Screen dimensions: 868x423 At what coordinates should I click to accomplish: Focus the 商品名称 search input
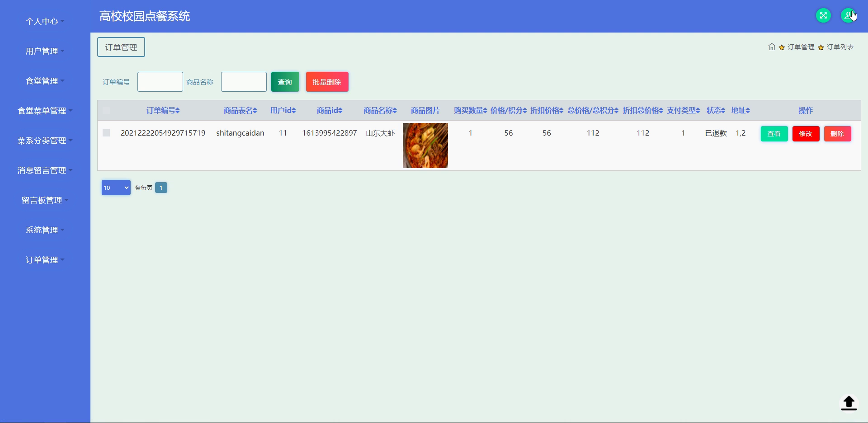point(244,82)
